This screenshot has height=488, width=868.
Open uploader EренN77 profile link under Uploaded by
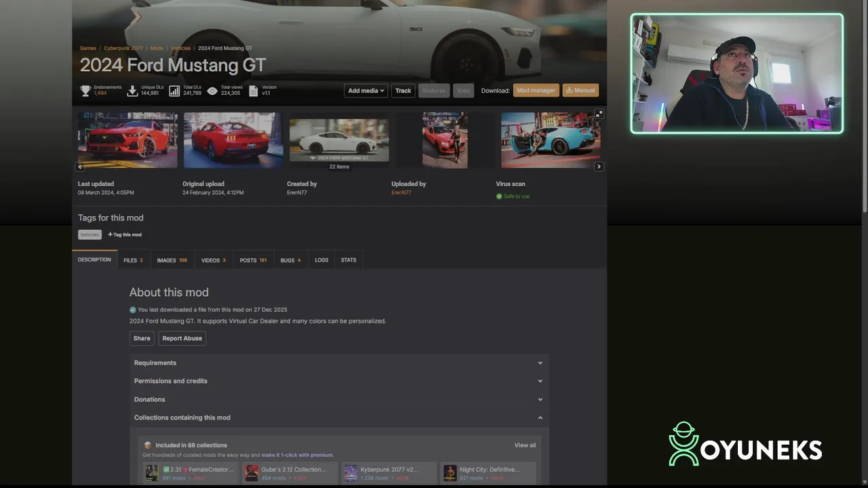point(401,192)
